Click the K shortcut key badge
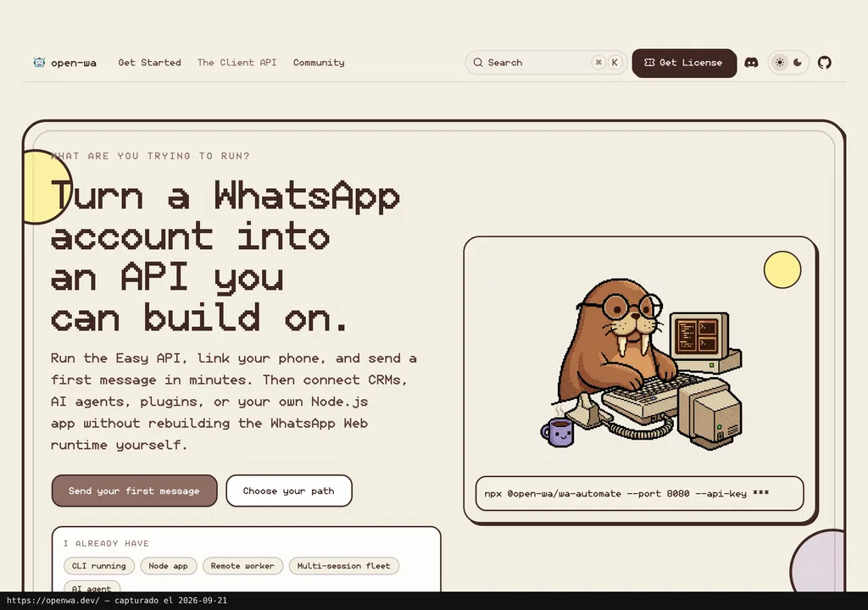Screen dimensions: 868x610 tap(615, 63)
